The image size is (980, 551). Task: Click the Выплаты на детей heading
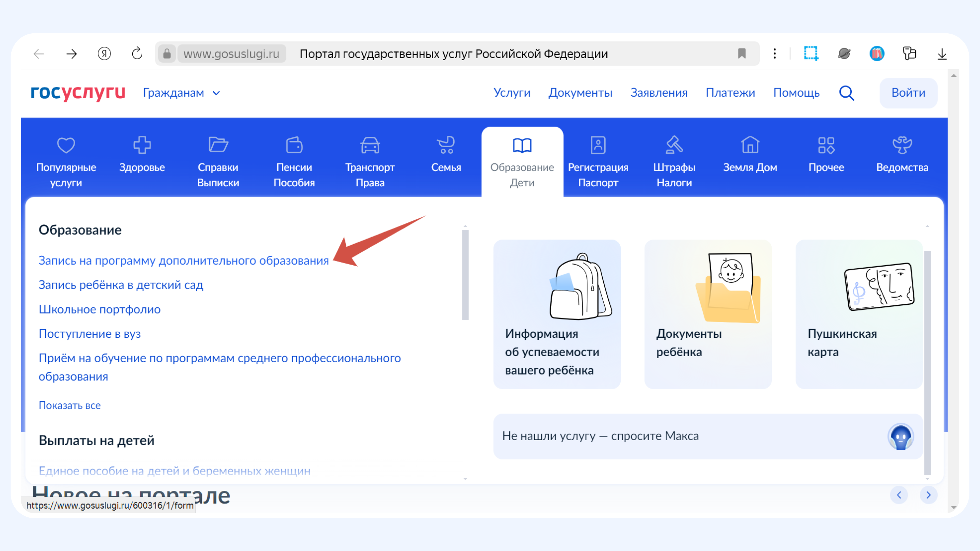96,440
